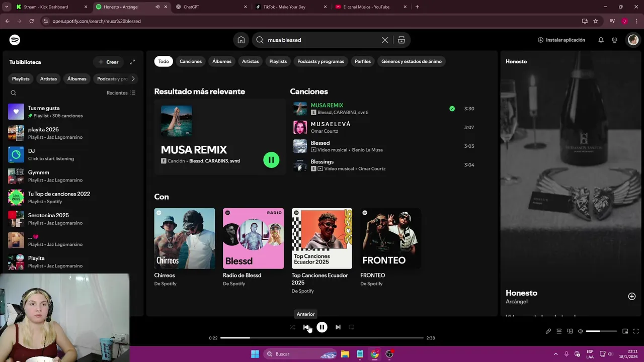Open the Radio de Blessd card
This screenshot has height=362, width=644.
(x=253, y=247)
